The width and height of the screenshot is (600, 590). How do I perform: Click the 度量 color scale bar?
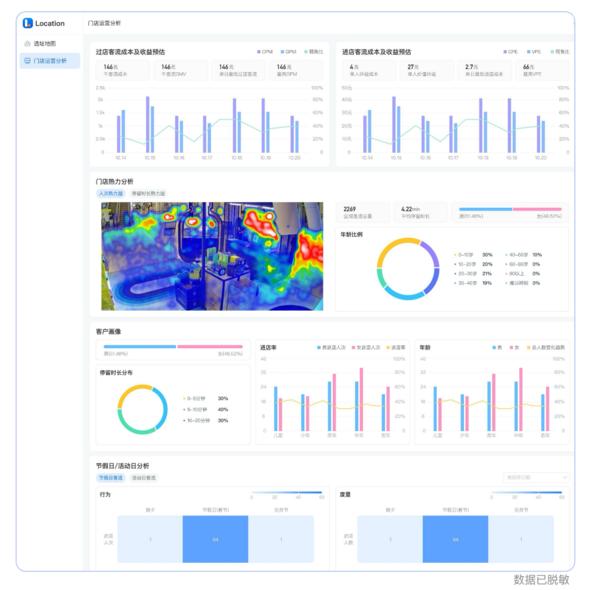[x=532, y=493]
